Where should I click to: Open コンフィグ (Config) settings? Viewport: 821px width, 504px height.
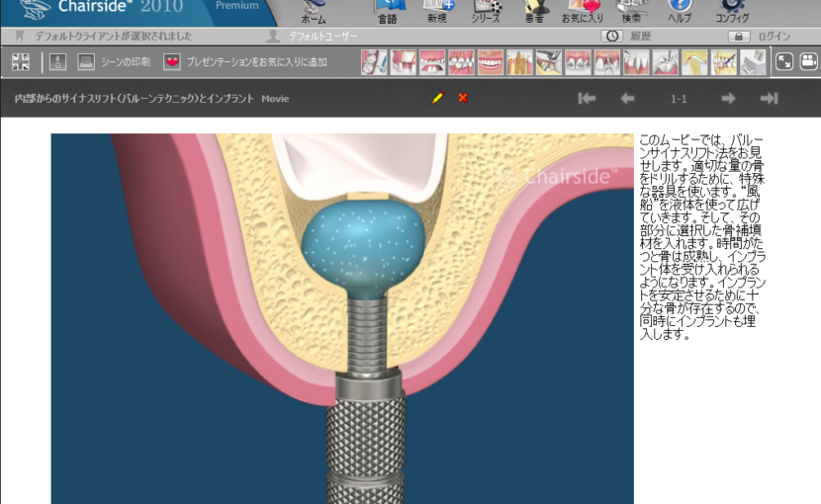(x=732, y=11)
